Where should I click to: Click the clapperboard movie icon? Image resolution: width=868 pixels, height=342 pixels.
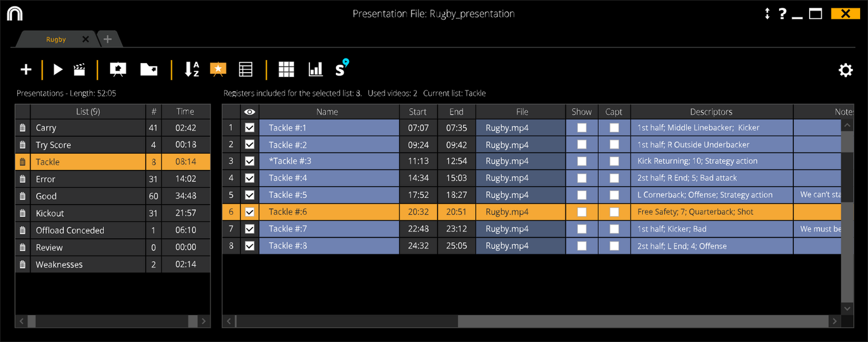pyautogui.click(x=79, y=70)
